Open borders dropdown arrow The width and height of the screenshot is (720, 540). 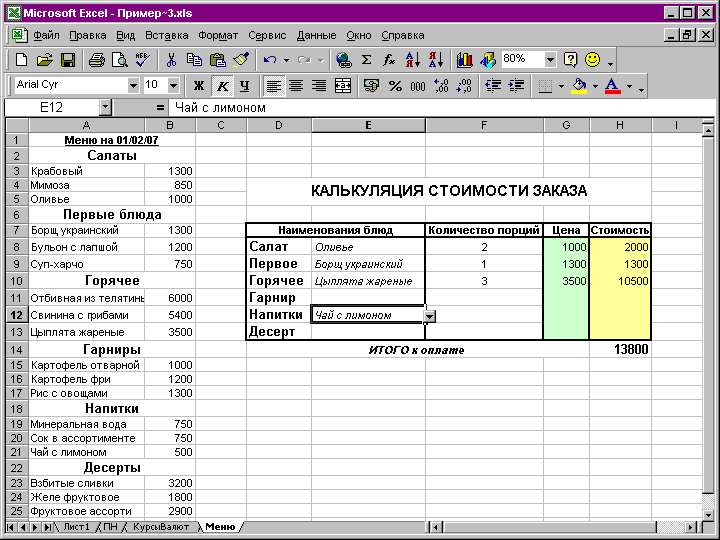pos(561,86)
